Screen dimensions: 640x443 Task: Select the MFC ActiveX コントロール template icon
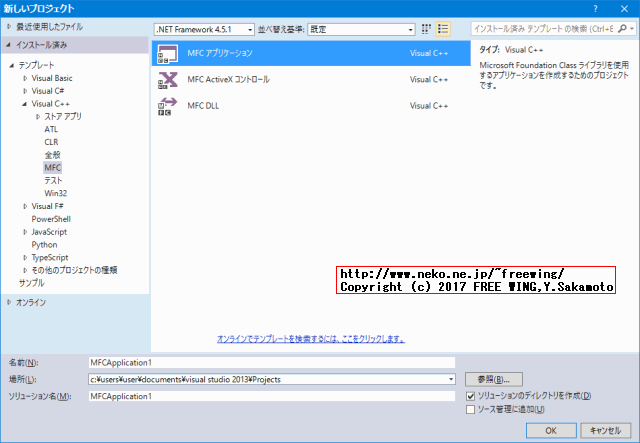pos(168,80)
